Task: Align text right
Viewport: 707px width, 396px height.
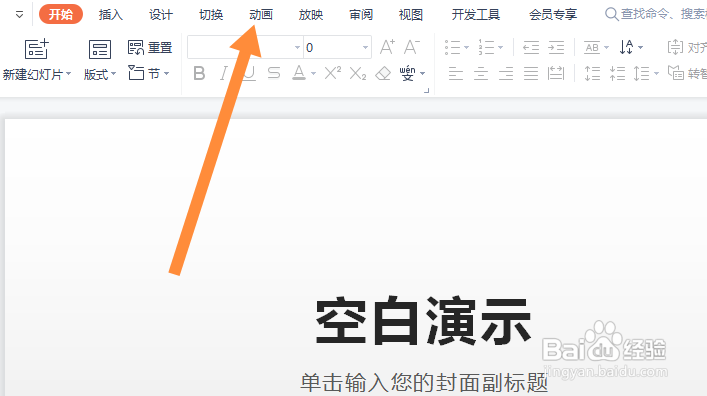Action: (x=506, y=73)
